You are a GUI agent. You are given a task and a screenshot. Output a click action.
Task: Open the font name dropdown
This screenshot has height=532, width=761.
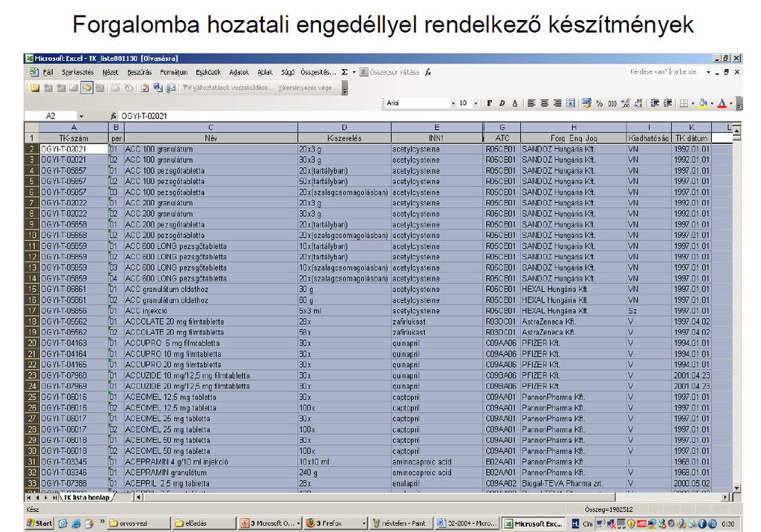(453, 103)
